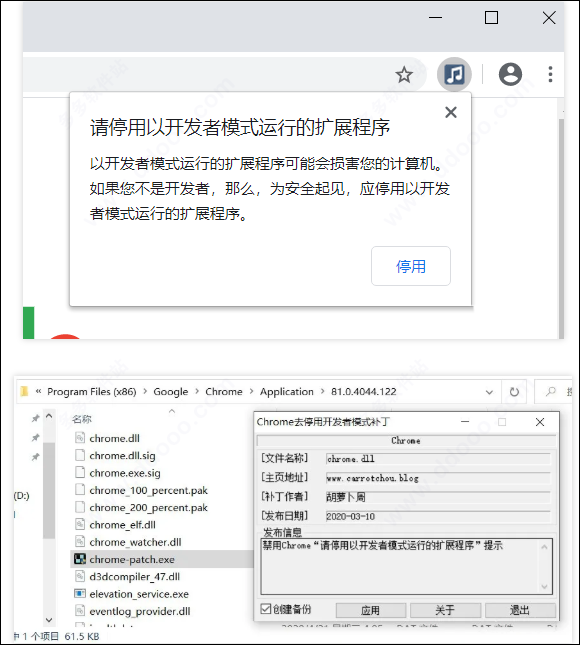Select d3dcompiler_47.dll file
This screenshot has width=580, height=645.
click(x=135, y=577)
